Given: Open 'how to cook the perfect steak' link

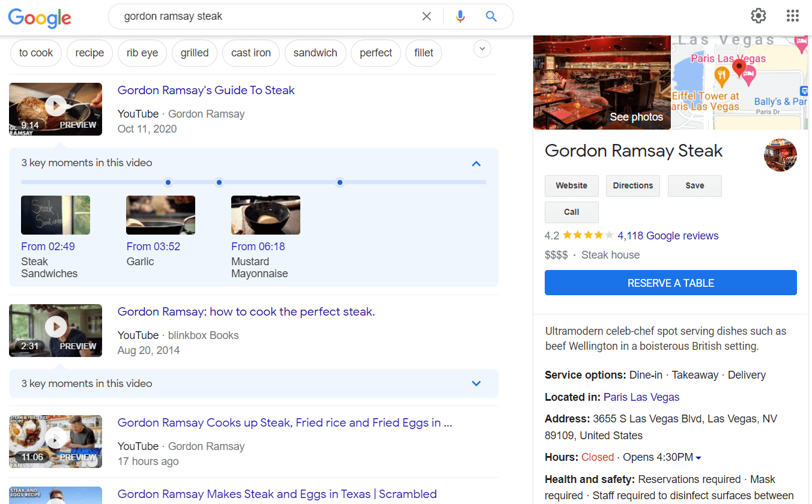Looking at the screenshot, I should (x=246, y=312).
